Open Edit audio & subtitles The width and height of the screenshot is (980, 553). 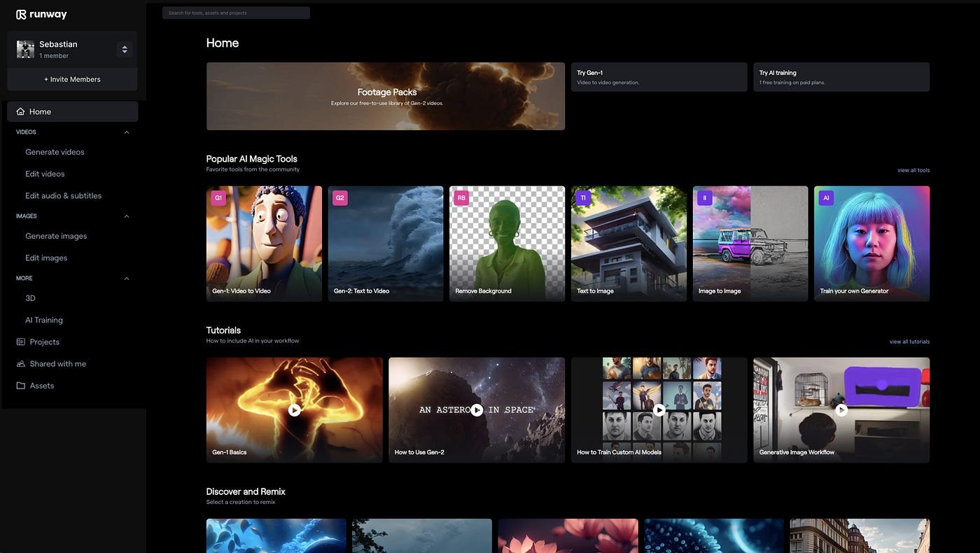tap(63, 196)
